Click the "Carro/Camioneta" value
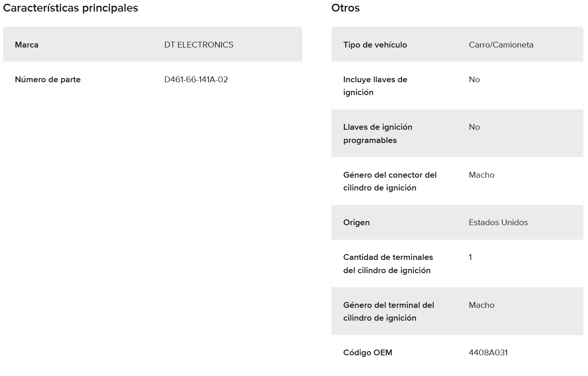 tap(501, 45)
